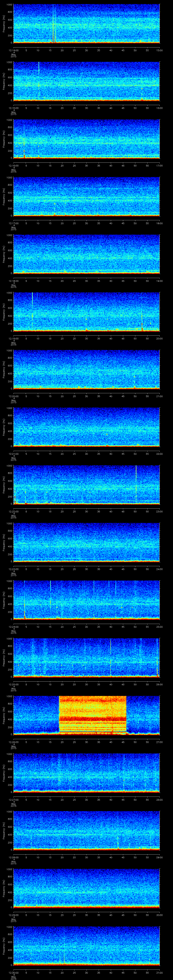Click the '12:18:00' start time label

pos(13,280)
